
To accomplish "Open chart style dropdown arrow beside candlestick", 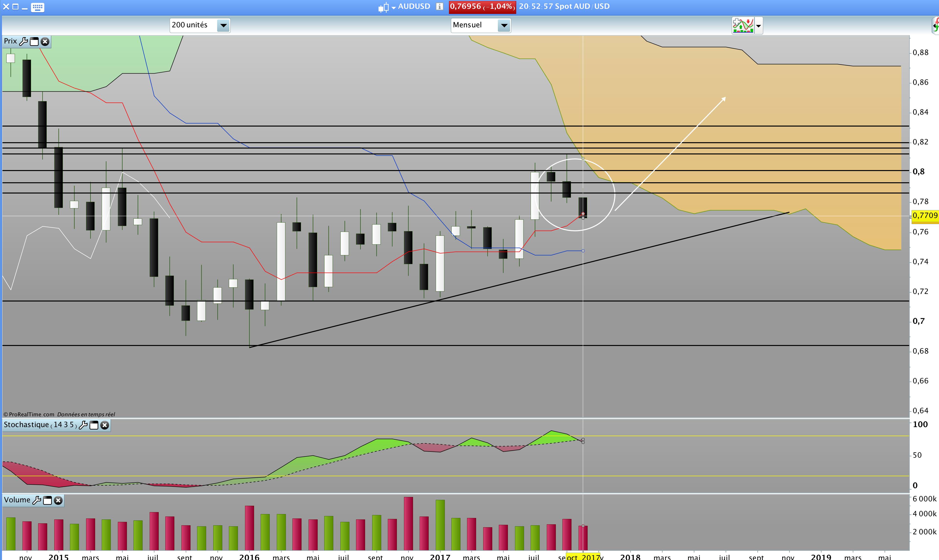I will (393, 8).
